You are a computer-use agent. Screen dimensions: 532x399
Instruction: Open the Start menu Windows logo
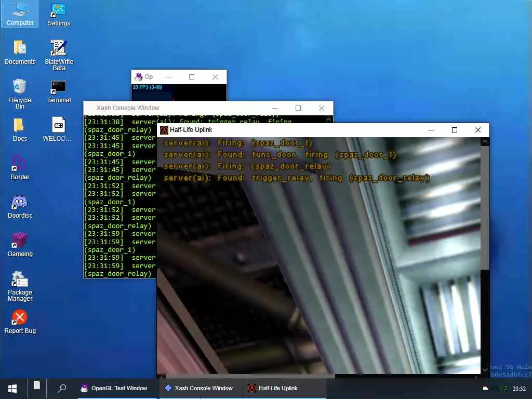(12, 389)
